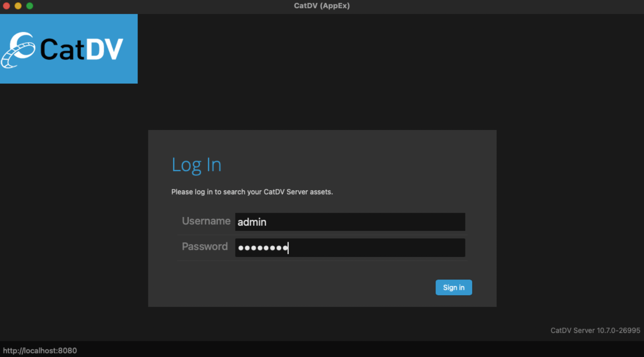Click the Sign in button
The image size is (644, 357).
(x=454, y=287)
